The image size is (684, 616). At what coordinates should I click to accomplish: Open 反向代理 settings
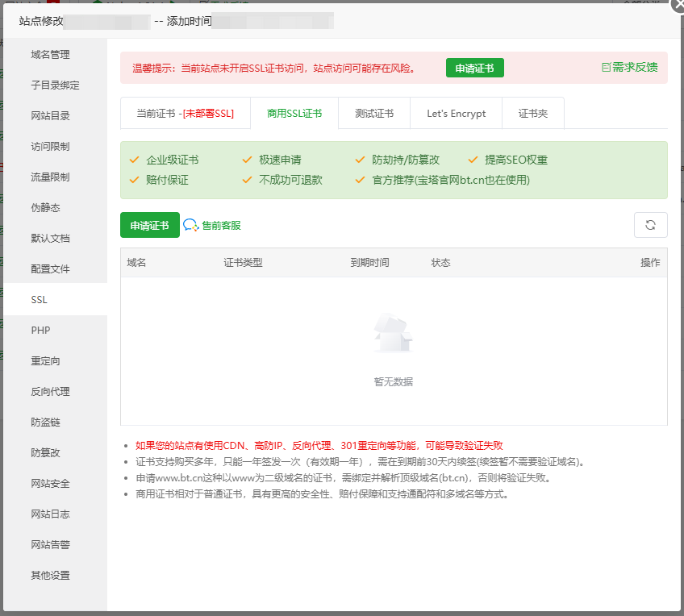click(51, 391)
